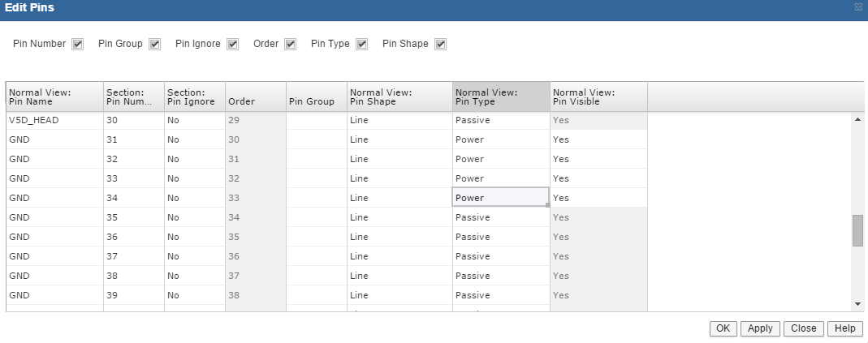
Task: Sort by Normal View: Pin Name column header
Action: (x=54, y=96)
